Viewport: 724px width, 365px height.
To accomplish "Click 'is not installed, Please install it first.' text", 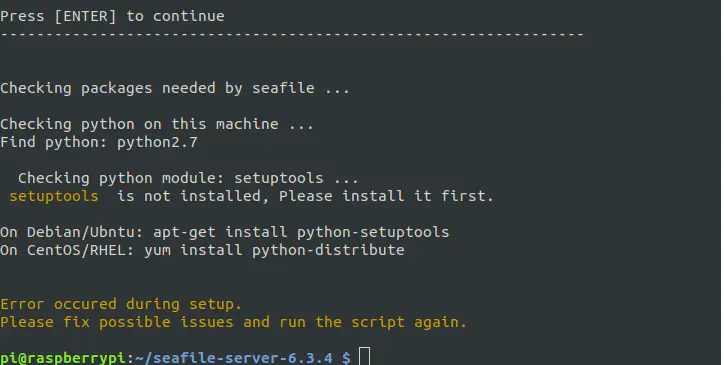I will tap(305, 196).
